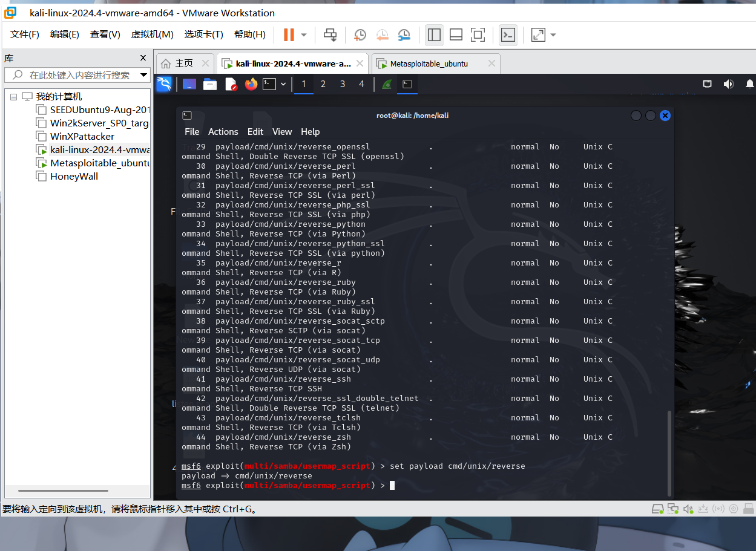Image resolution: width=756 pixels, height=551 pixels.
Task: Close the kali-linux-2024.4-vmware tab
Action: tap(360, 64)
